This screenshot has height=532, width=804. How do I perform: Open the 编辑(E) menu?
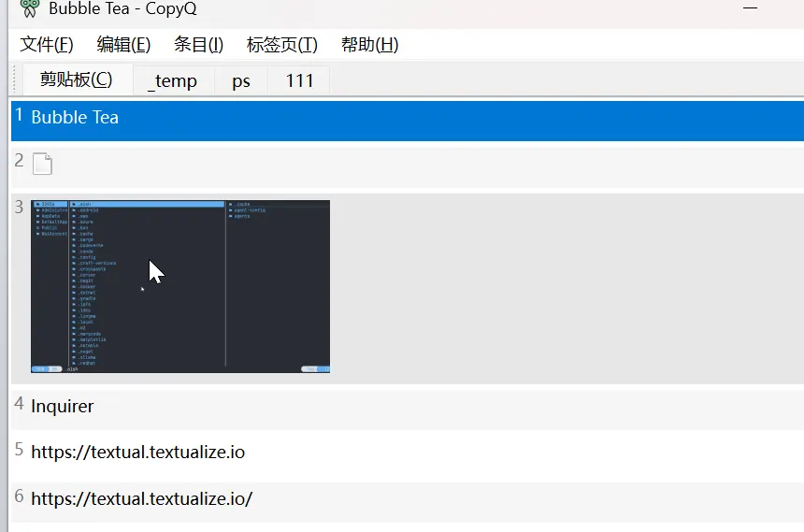pyautogui.click(x=123, y=44)
